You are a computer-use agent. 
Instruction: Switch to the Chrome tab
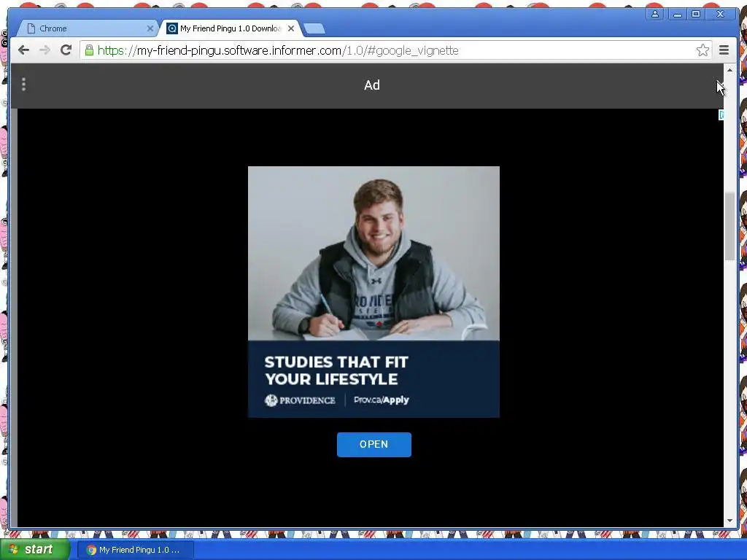(x=87, y=28)
